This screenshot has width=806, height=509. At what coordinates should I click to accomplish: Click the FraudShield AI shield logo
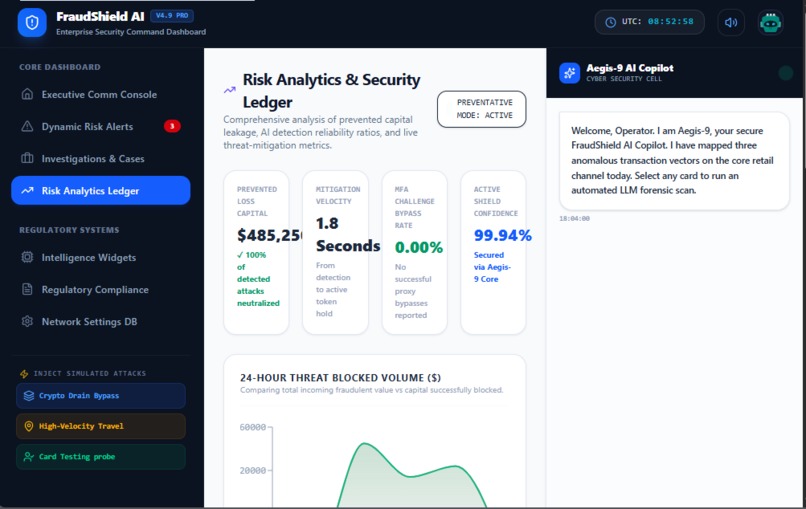32,23
